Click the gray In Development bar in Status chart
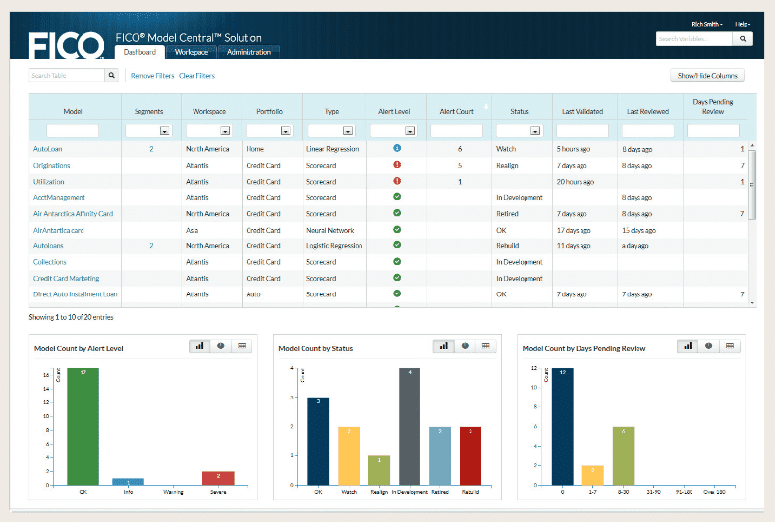The image size is (775, 532). 410,426
